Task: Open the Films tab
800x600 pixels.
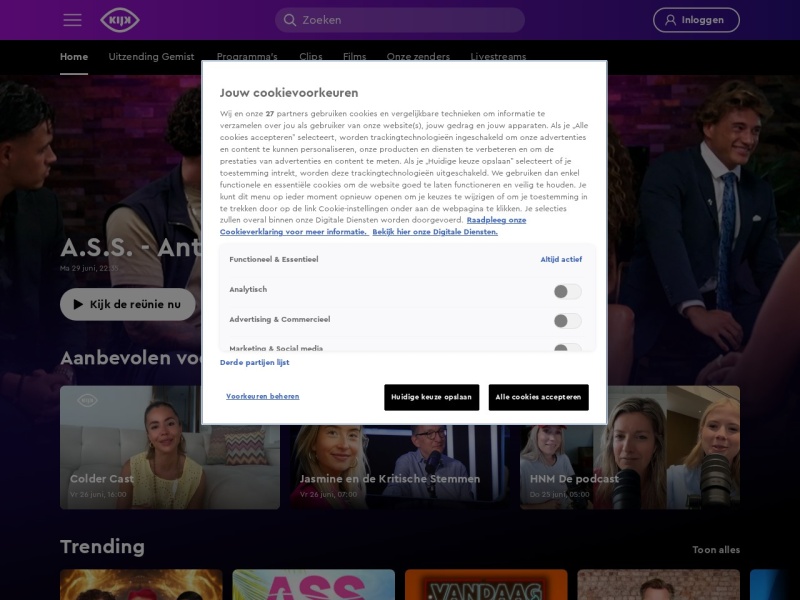Action: coord(355,56)
